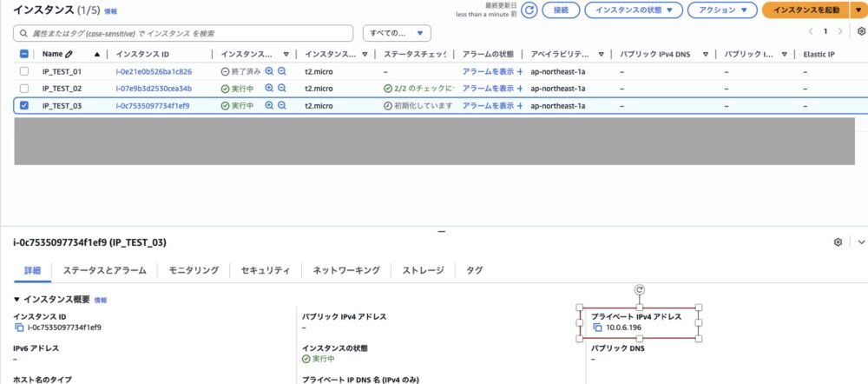Screen dimensions: 868x384
Task: Open instance link i-07e9b3d2530cea34b
Action: point(154,89)
